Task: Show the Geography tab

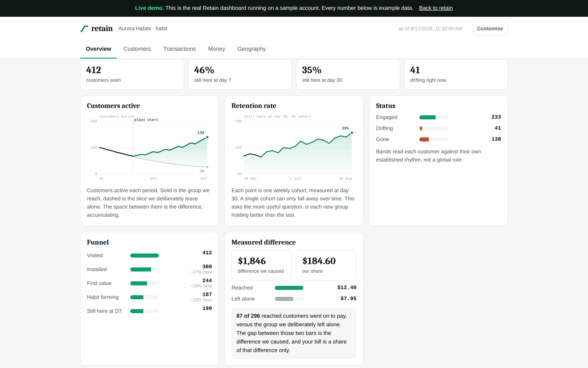Action: pos(252,49)
